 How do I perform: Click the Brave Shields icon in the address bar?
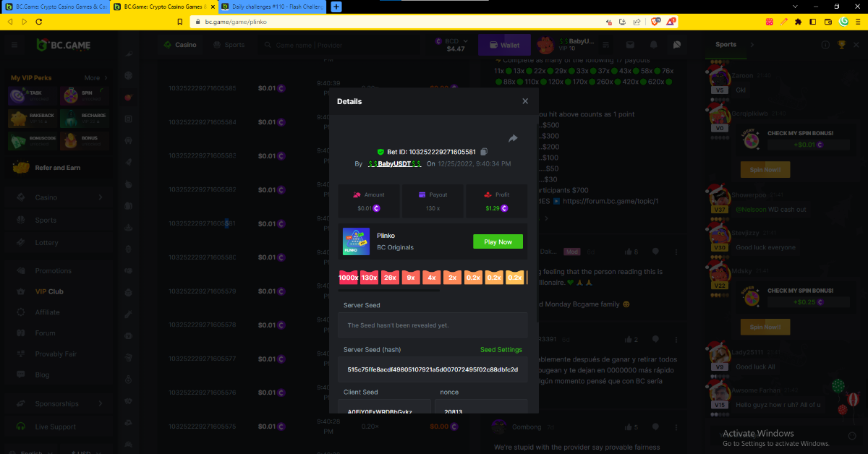pyautogui.click(x=655, y=22)
